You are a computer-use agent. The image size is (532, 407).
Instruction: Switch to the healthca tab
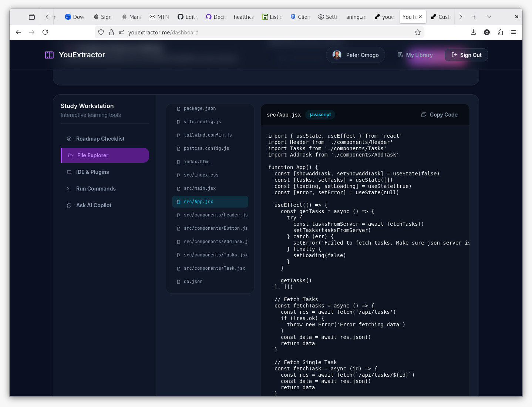tap(244, 17)
